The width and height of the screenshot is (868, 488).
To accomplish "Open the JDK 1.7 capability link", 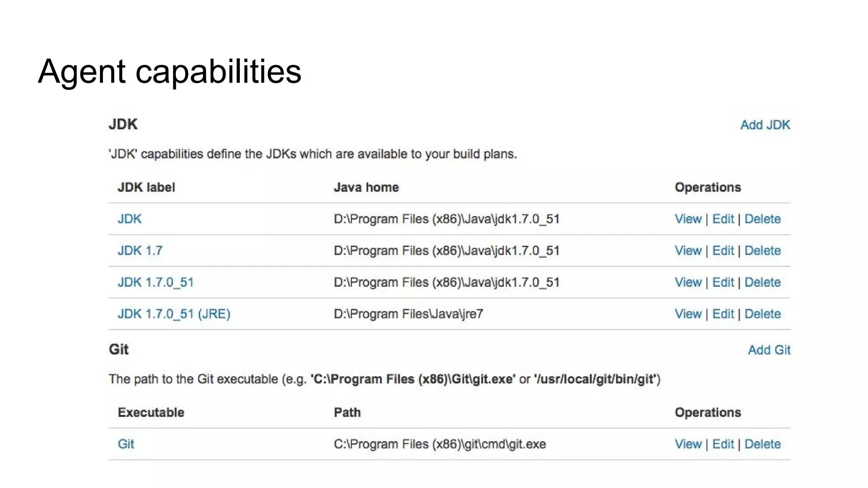I will (140, 251).
